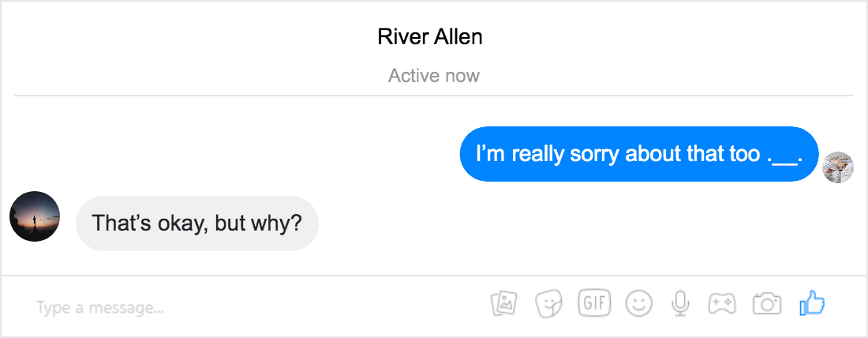The image size is (868, 338).
Task: Open games via the controller icon
Action: coord(722,303)
